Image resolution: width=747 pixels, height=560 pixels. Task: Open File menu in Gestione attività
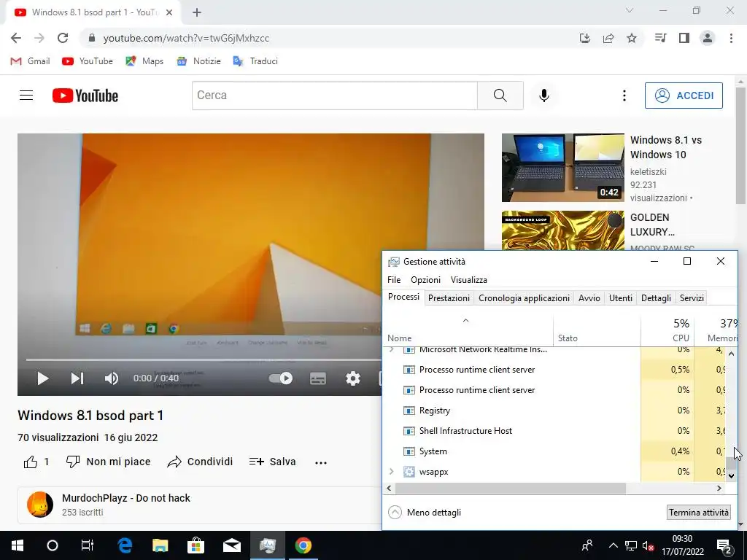tap(394, 280)
